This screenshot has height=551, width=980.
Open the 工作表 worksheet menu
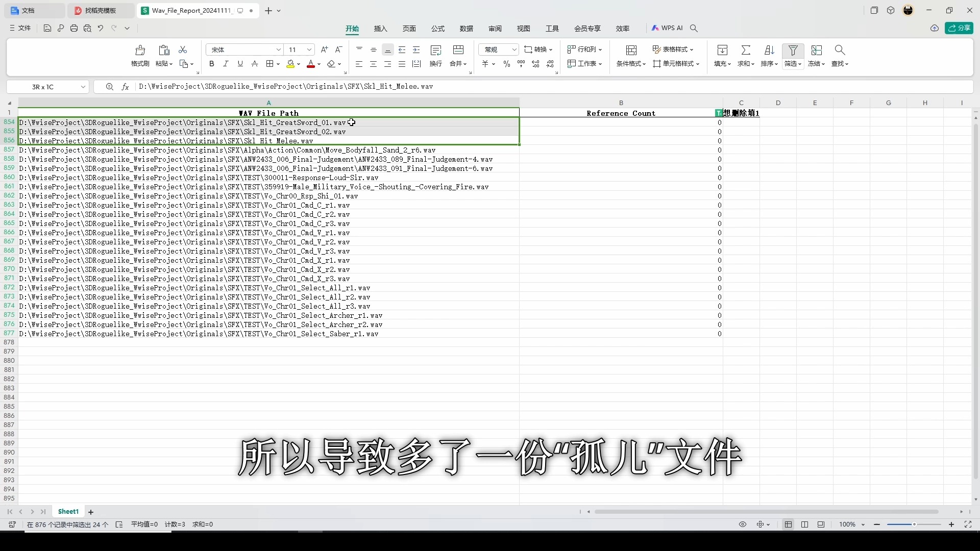[585, 64]
